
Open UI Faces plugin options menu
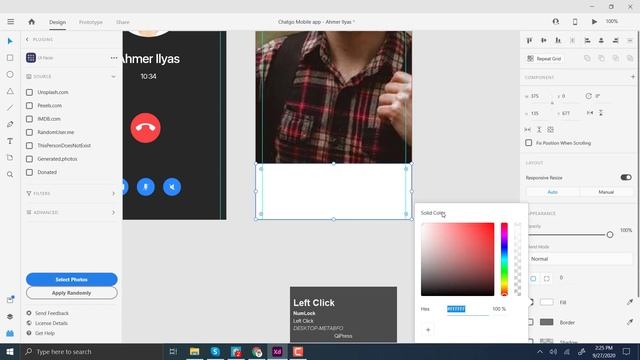(x=113, y=58)
